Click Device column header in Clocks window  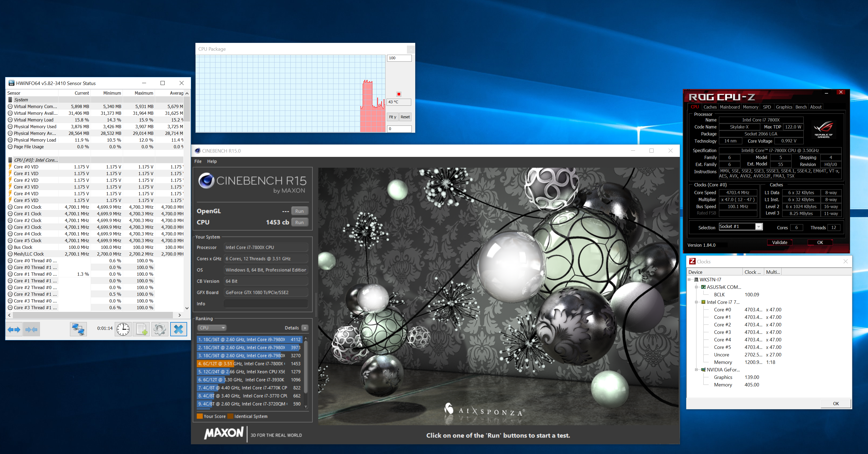click(714, 272)
